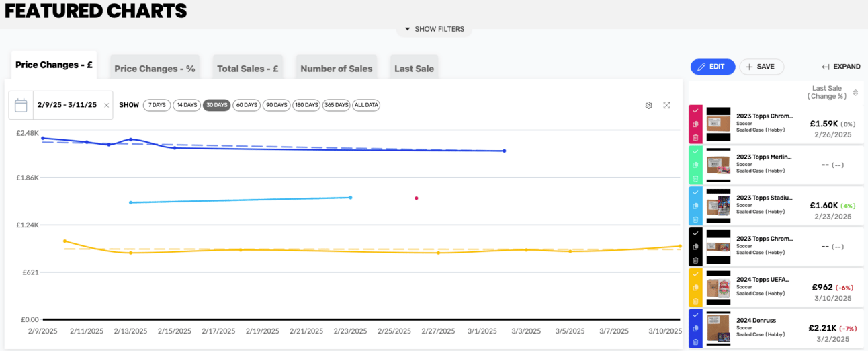This screenshot has height=351, width=868.
Task: Expand the Show Filters dropdown
Action: coord(434,29)
